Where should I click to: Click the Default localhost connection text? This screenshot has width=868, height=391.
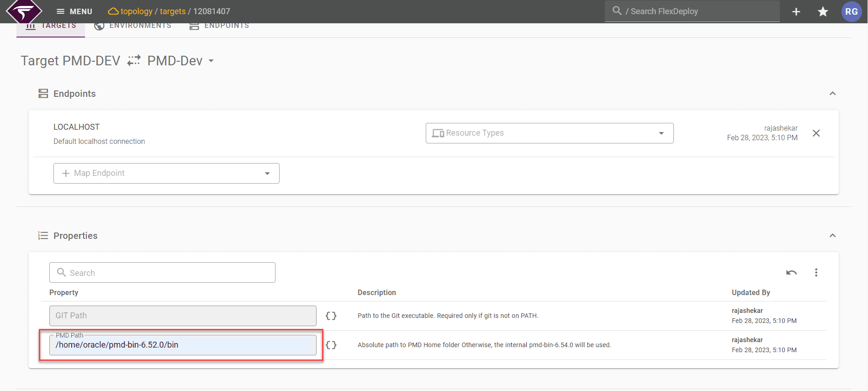(x=99, y=142)
